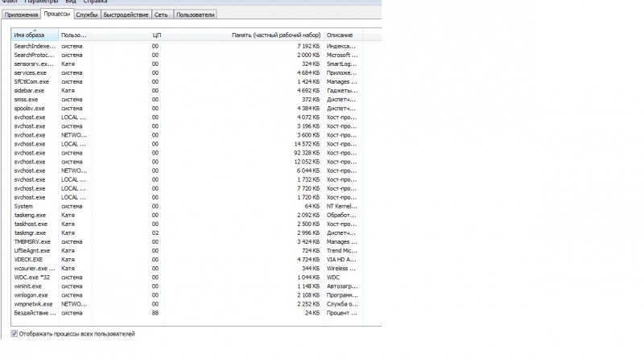Sort by 'Имя образа' column header
Screen dimensions: 644x362
pos(35,35)
